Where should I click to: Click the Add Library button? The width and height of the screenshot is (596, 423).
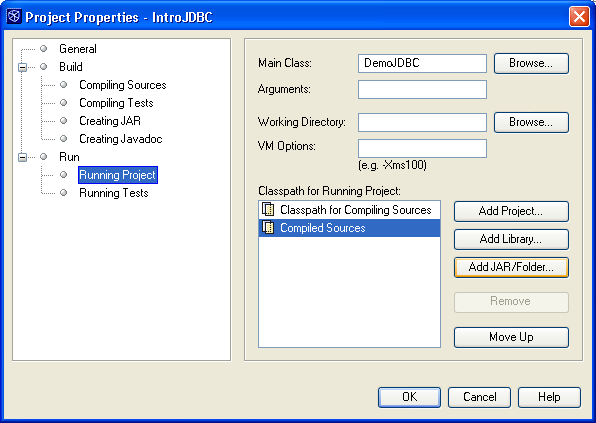point(511,239)
